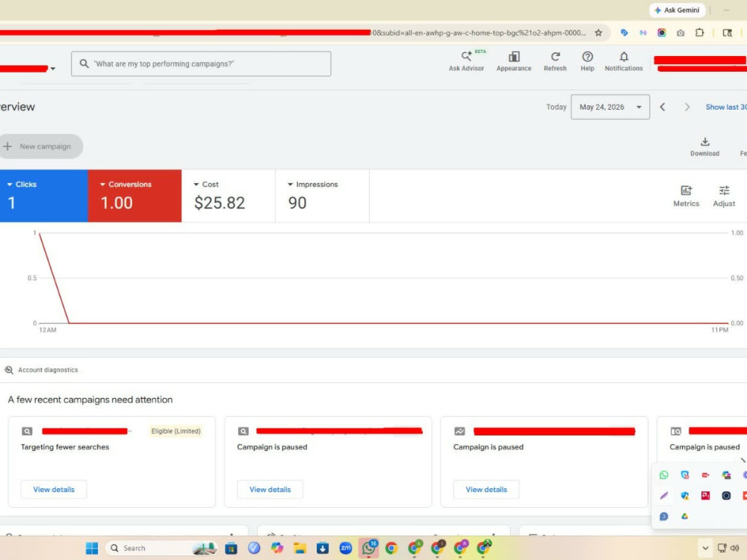Open the Conversions metric dropdown
The width and height of the screenshot is (747, 560).
pos(125,184)
